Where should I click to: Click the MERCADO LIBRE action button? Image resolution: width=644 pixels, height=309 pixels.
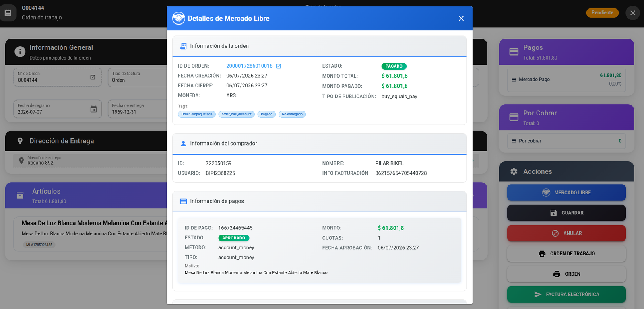click(566, 192)
